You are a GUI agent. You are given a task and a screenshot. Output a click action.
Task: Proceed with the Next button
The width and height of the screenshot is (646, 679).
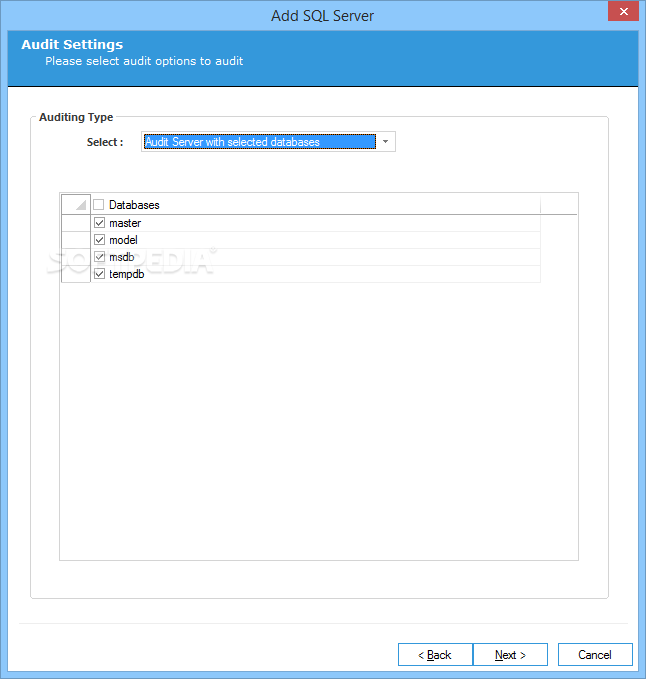click(510, 654)
